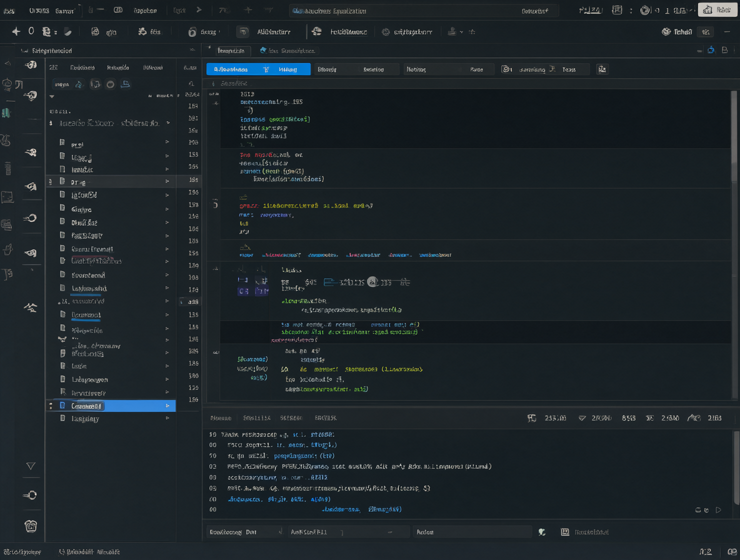Screen dimensions: 740x560
Task: Click the round knob on the slider inside the editor
Action: (372, 282)
